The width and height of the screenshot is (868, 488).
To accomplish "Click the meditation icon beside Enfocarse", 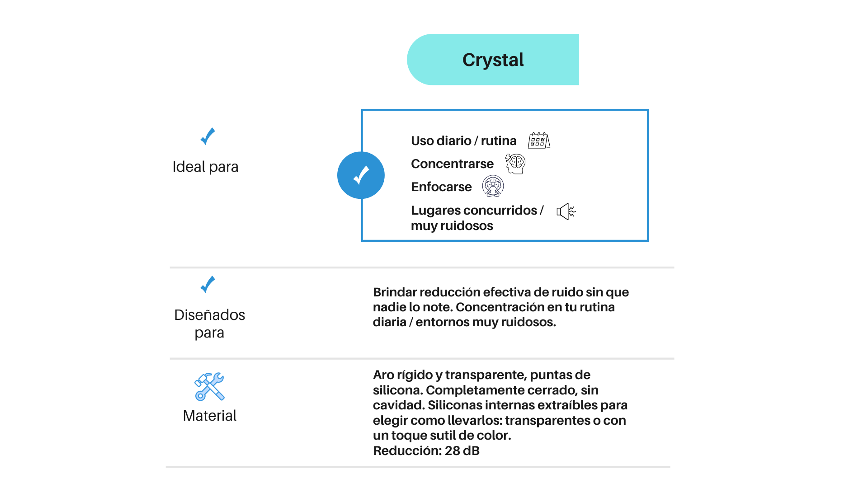I will (x=493, y=186).
